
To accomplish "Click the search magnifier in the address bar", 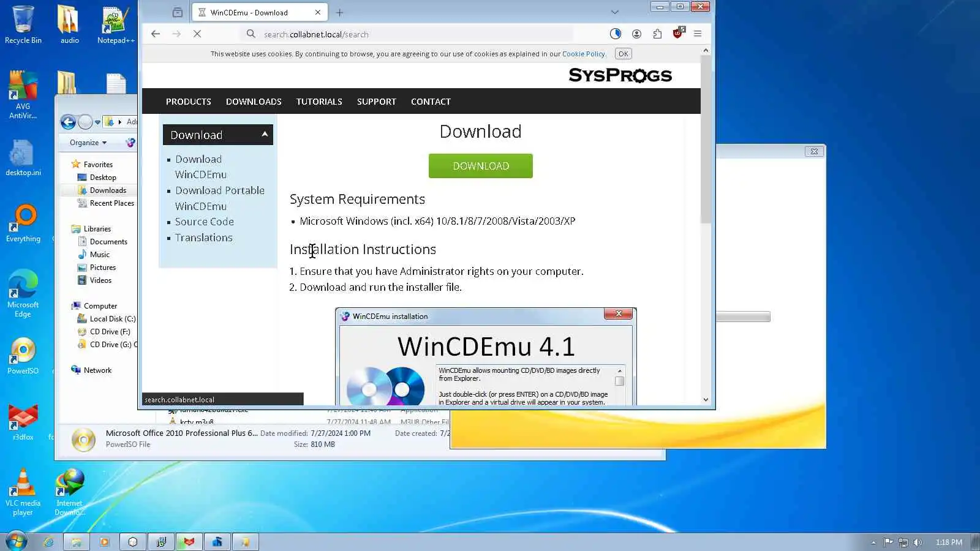I will (x=251, y=34).
